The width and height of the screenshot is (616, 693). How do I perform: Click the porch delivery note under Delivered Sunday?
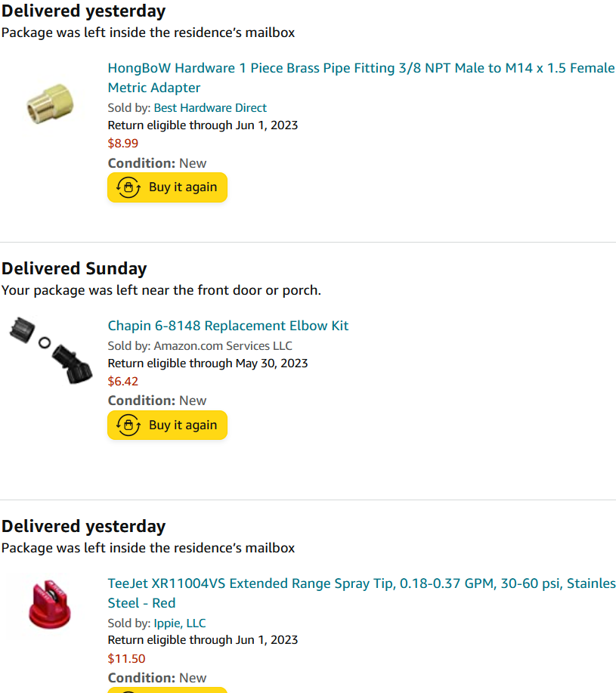pos(161,290)
